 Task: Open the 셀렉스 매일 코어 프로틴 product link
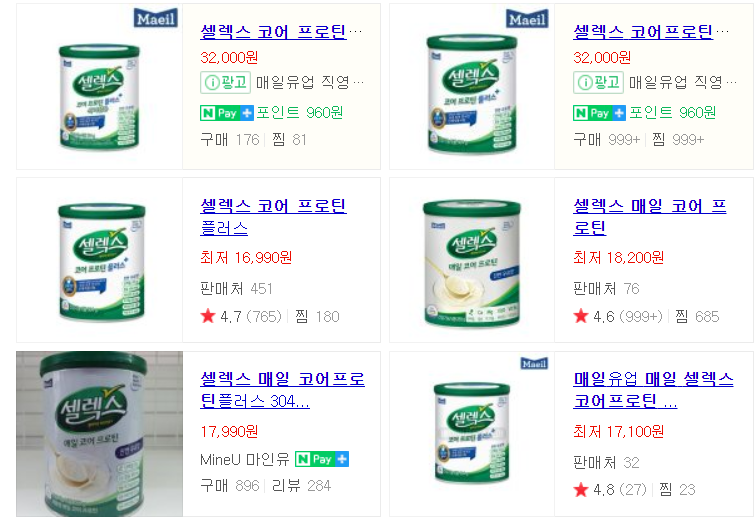[x=649, y=216]
